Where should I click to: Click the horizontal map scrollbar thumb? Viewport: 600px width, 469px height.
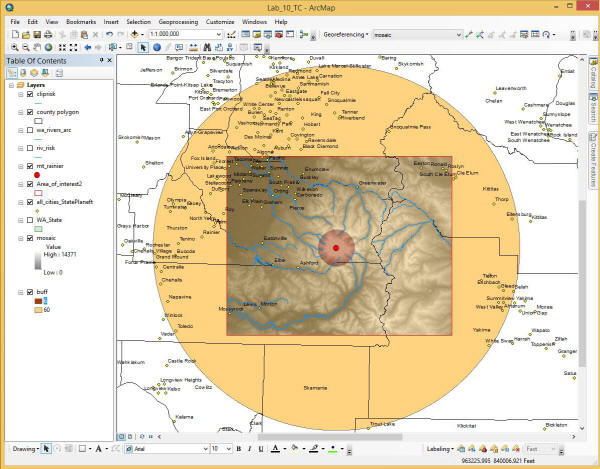pos(330,436)
